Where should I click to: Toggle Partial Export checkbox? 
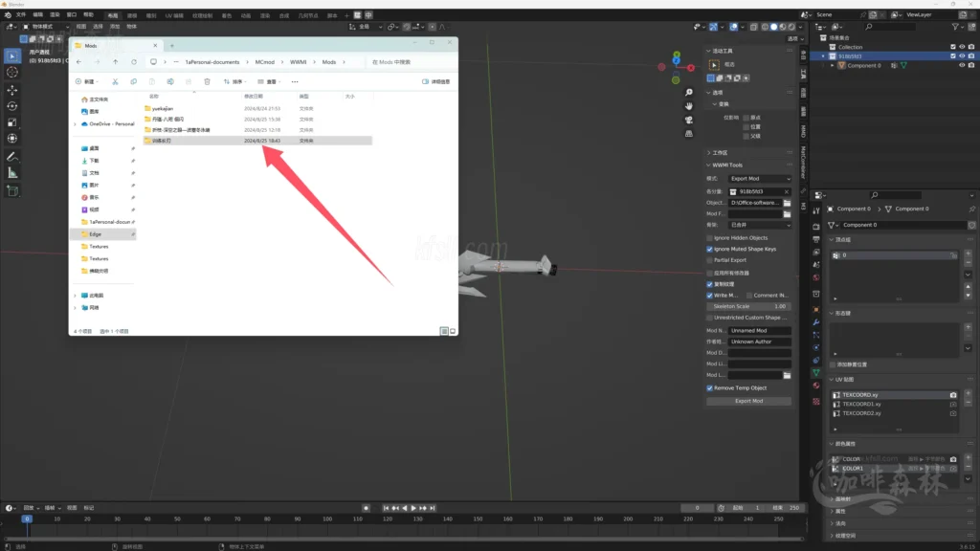(x=709, y=260)
